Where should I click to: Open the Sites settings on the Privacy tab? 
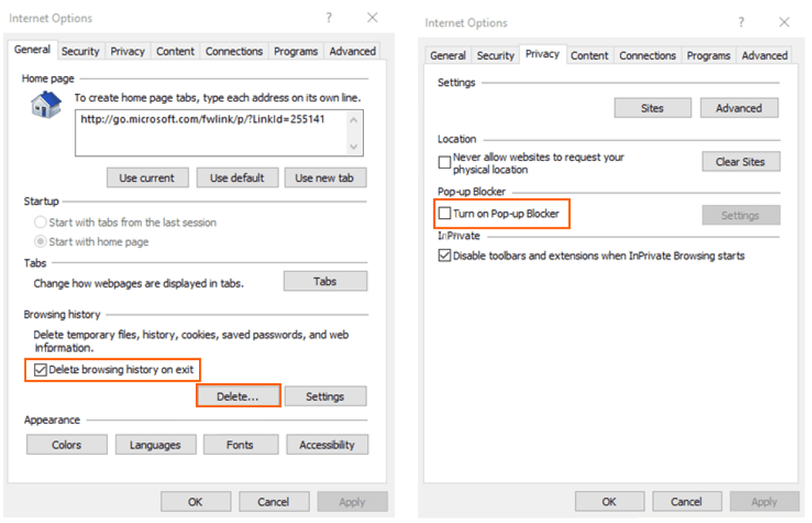tap(652, 107)
